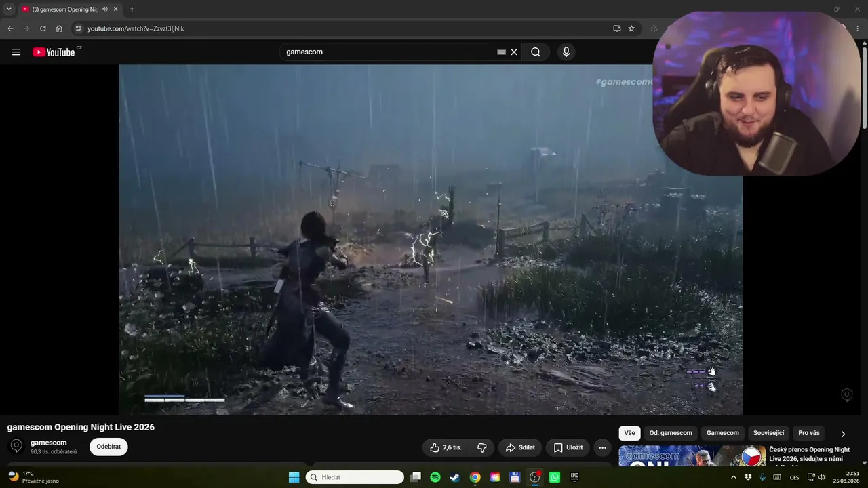The height and width of the screenshot is (488, 868).
Task: Pause the video by clicking the player
Action: [x=431, y=239]
